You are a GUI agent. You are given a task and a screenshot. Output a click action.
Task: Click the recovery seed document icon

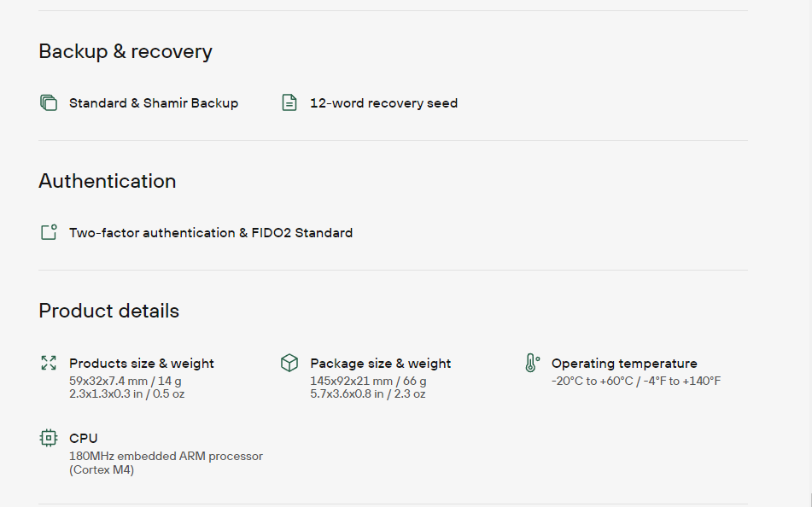289,102
